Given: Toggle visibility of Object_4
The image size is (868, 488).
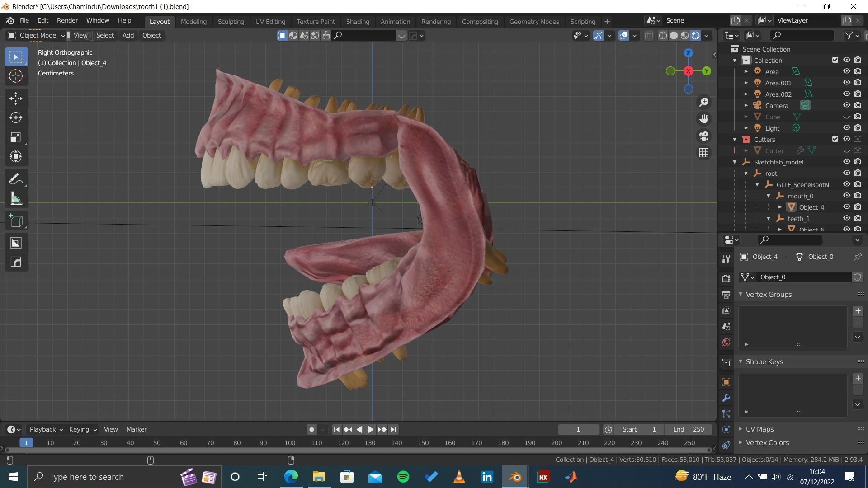Looking at the screenshot, I should point(846,207).
